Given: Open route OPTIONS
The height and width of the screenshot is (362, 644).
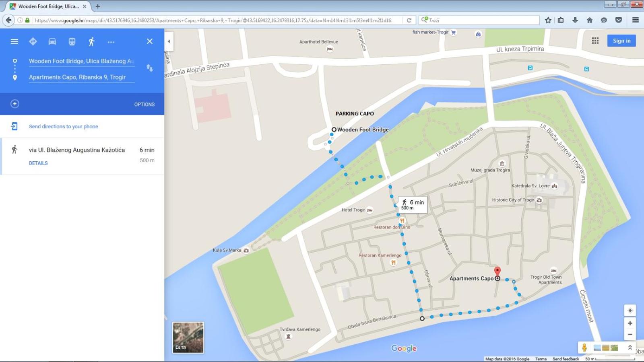Looking at the screenshot, I should click(x=144, y=104).
